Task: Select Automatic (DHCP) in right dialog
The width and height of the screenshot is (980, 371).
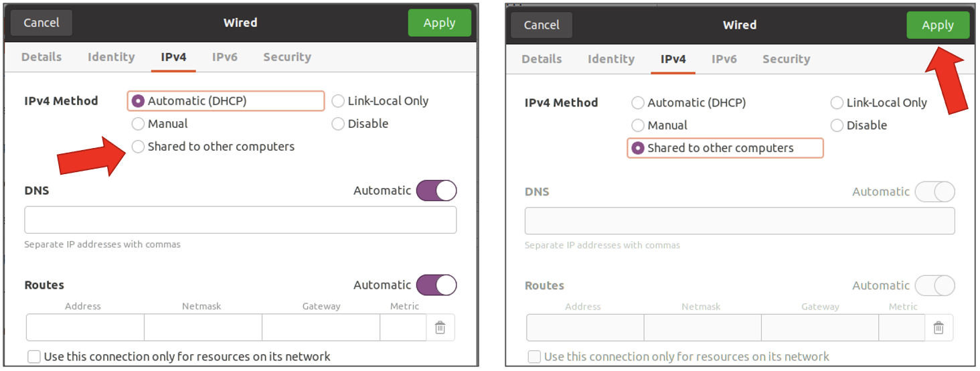Action: pos(638,103)
